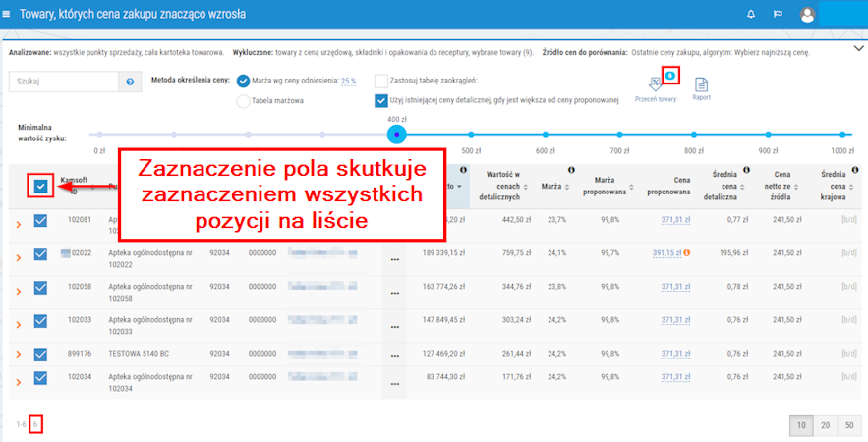Collapse the filter panel with top-right chevron

[857, 47]
